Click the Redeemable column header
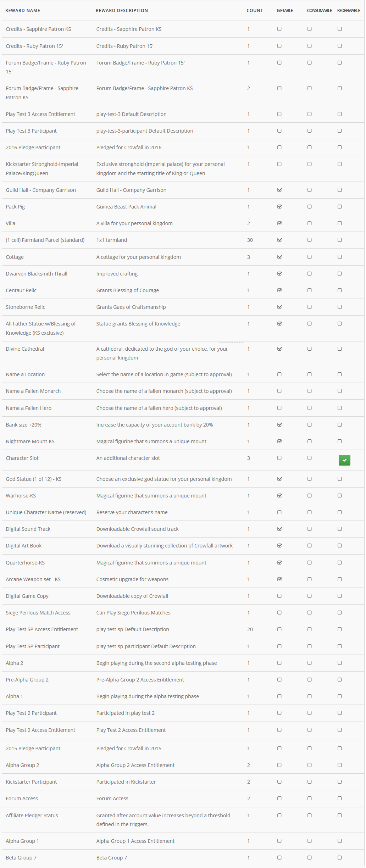This screenshot has width=366, height=868. (x=349, y=11)
